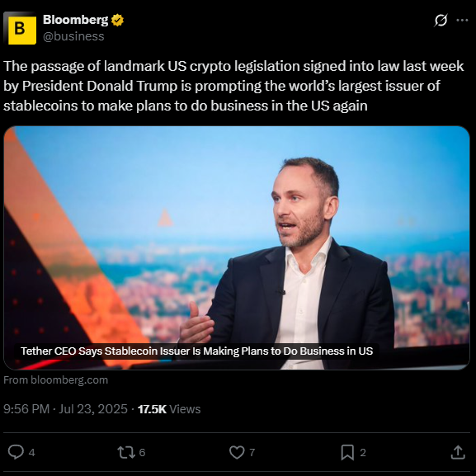
Task: Click the bookmark count of 2
Action: pyautogui.click(x=363, y=453)
